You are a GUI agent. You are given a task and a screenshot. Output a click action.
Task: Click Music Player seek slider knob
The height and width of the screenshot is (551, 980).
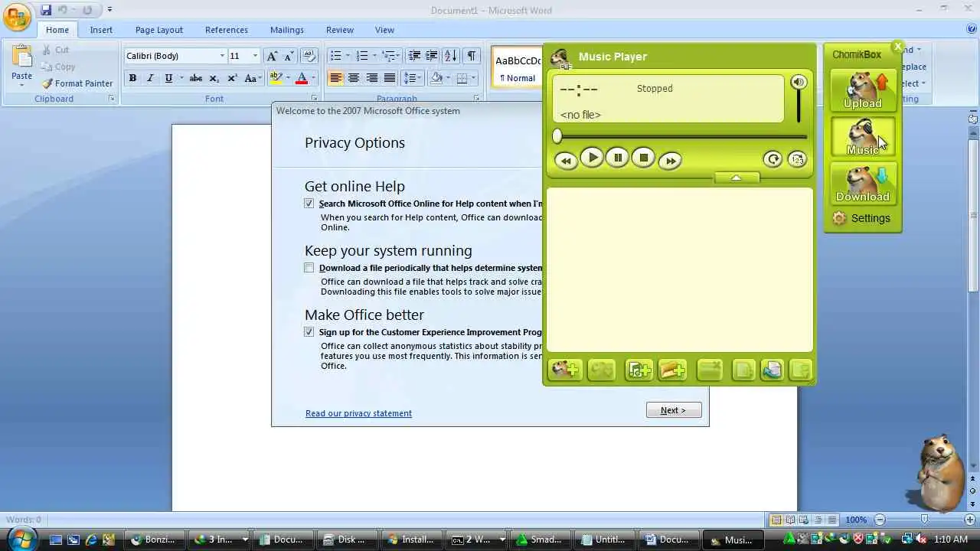coord(557,136)
